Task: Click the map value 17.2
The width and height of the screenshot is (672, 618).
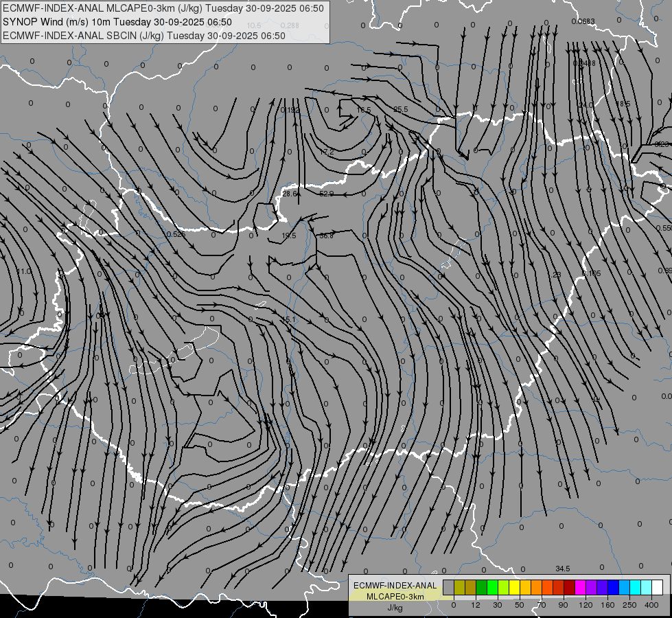Action: (327, 152)
